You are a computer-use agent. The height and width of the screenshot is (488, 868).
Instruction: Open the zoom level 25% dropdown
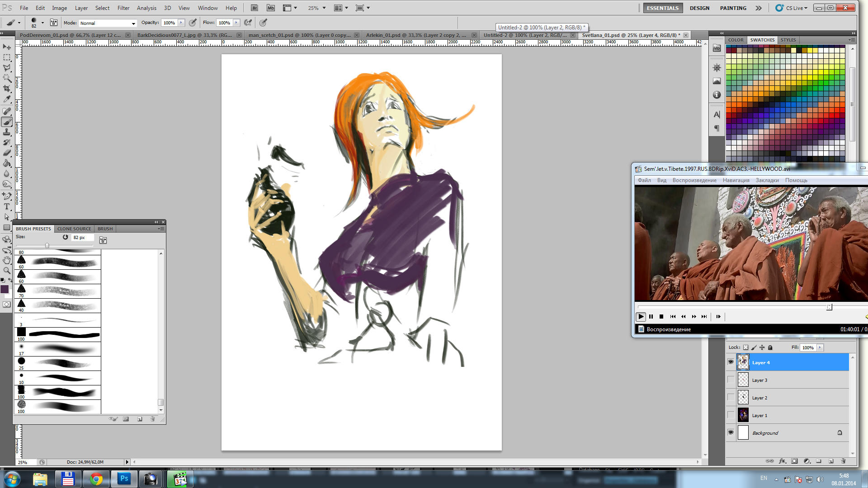click(324, 8)
